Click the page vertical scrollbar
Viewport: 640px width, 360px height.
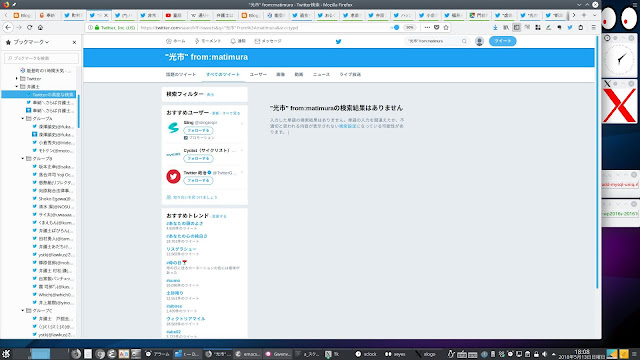point(598,163)
